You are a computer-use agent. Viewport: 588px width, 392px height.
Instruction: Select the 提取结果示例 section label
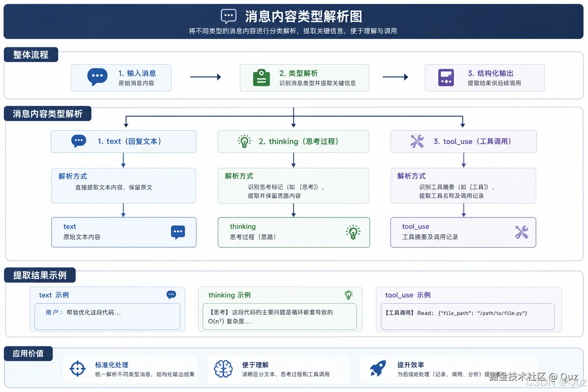pyautogui.click(x=40, y=275)
